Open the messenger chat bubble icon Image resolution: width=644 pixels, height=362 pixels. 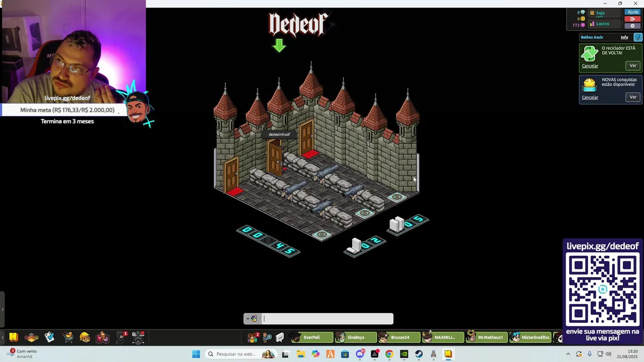280,337
